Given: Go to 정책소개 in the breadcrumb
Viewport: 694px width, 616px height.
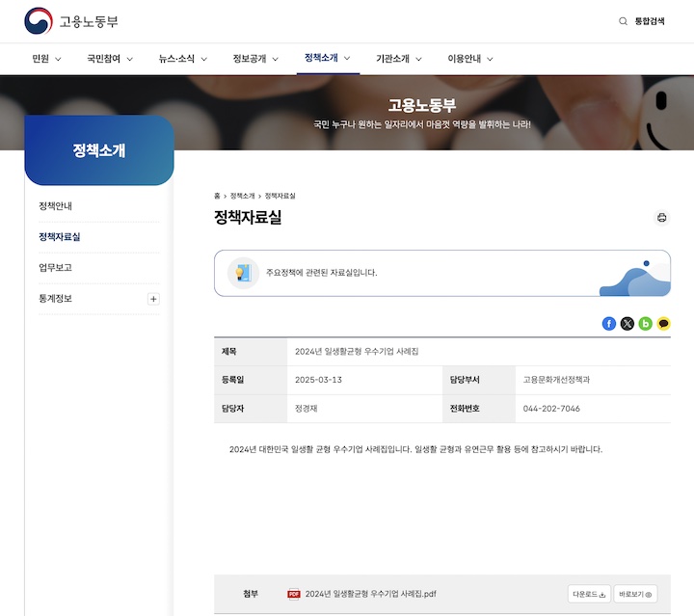Looking at the screenshot, I should (x=243, y=196).
